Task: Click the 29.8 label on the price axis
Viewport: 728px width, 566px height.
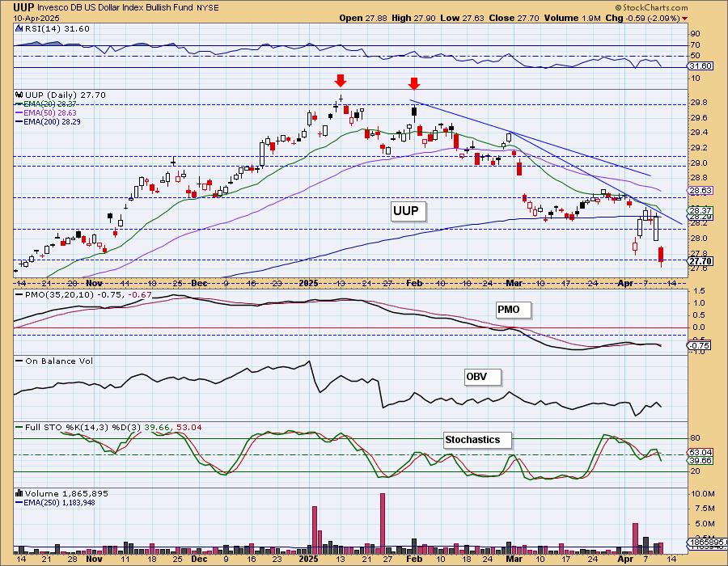Action: (699, 103)
